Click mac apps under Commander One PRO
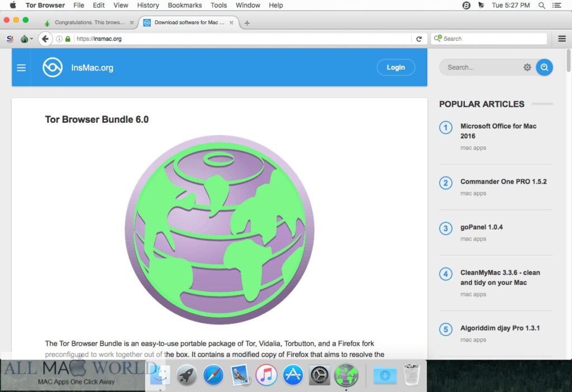 pyautogui.click(x=473, y=193)
